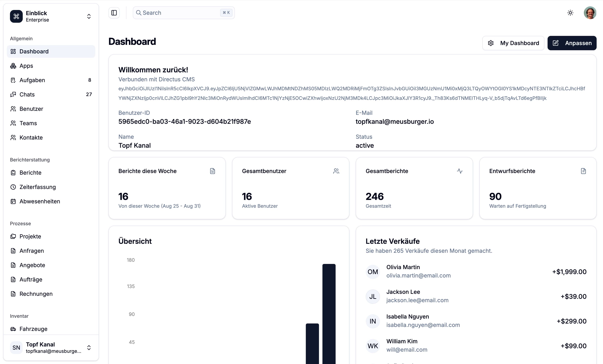Toggle My Dashboard settings gear
Screen dimensions: 603x364
491,43
